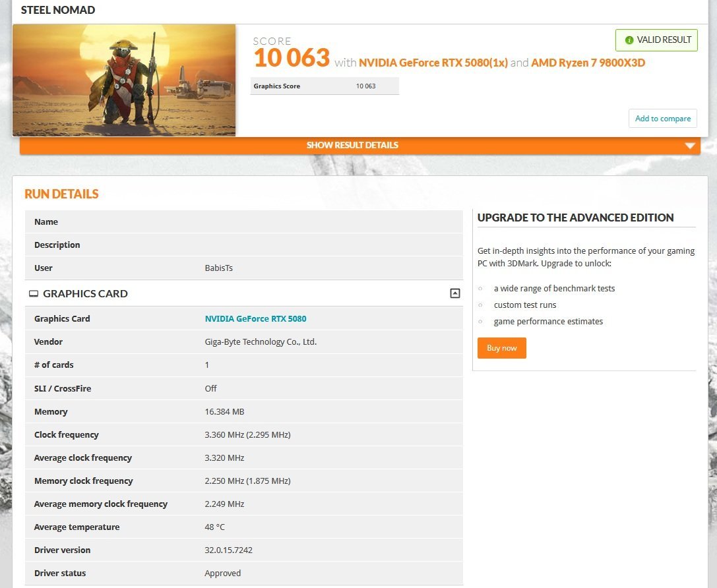
Task: Click 'game performance estimates' list item
Action: [548, 321]
